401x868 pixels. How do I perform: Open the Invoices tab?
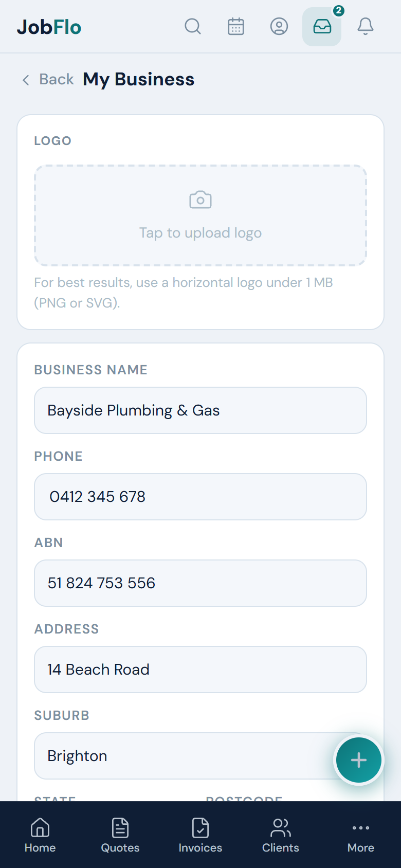200,835
